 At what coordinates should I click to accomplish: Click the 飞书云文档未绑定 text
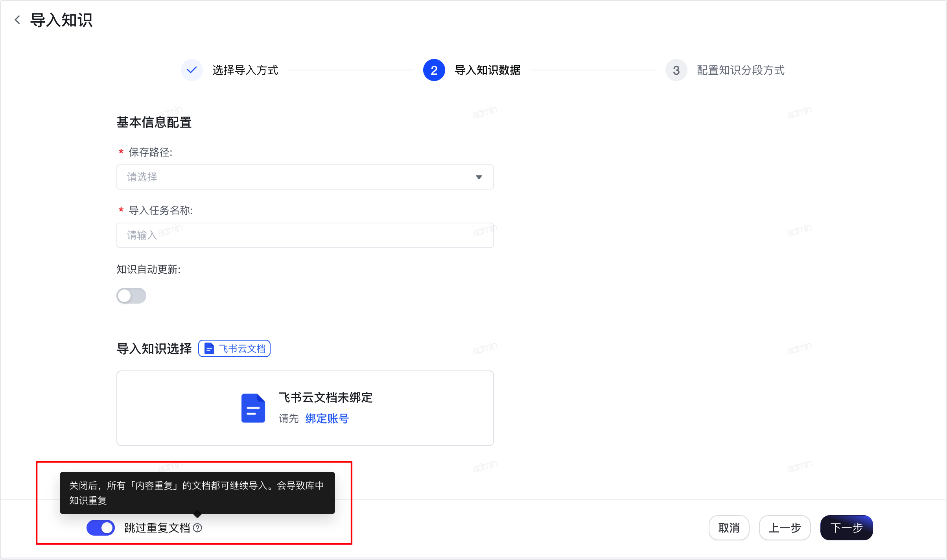pyautogui.click(x=325, y=397)
